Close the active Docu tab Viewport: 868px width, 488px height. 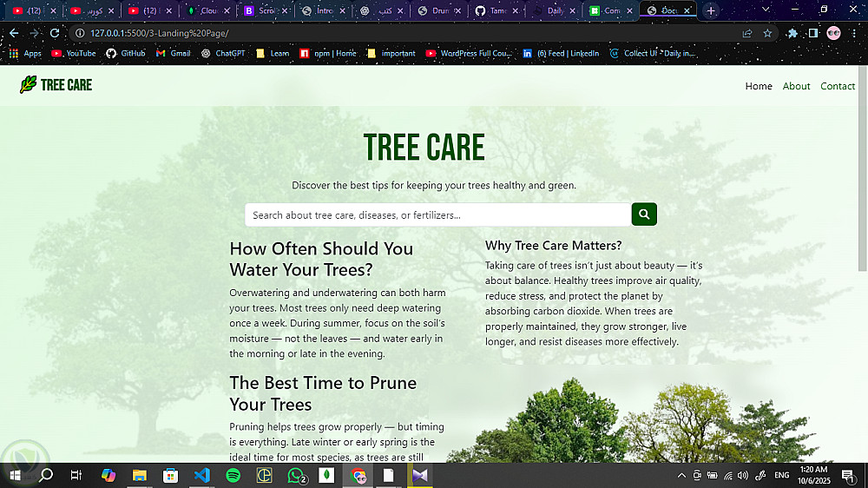coord(687,10)
